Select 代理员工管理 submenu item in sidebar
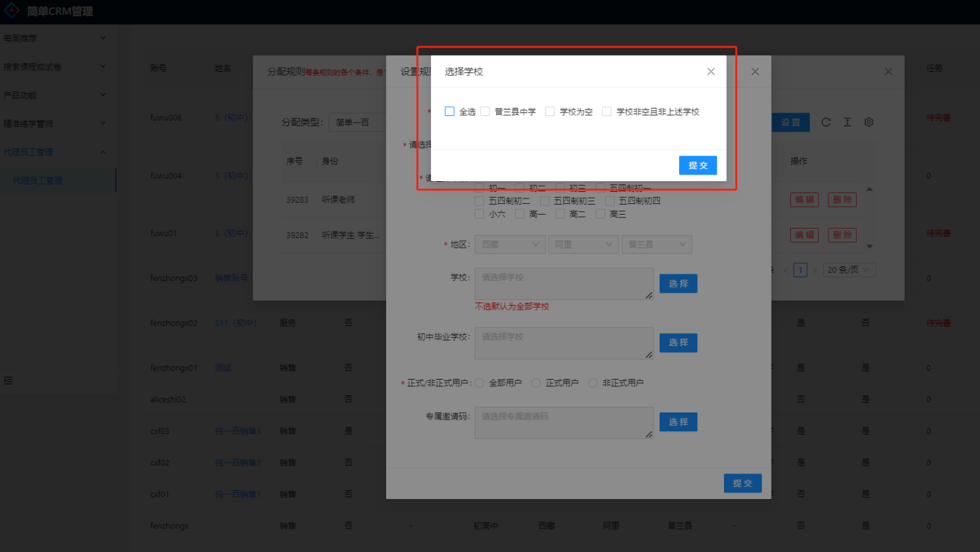This screenshot has height=552, width=980. point(38,180)
